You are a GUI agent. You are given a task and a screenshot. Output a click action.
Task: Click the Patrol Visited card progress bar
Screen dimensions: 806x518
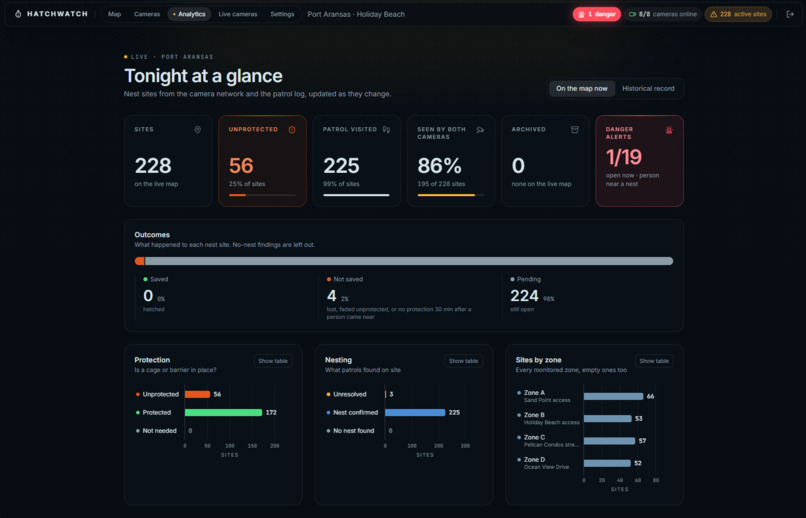[x=356, y=195]
